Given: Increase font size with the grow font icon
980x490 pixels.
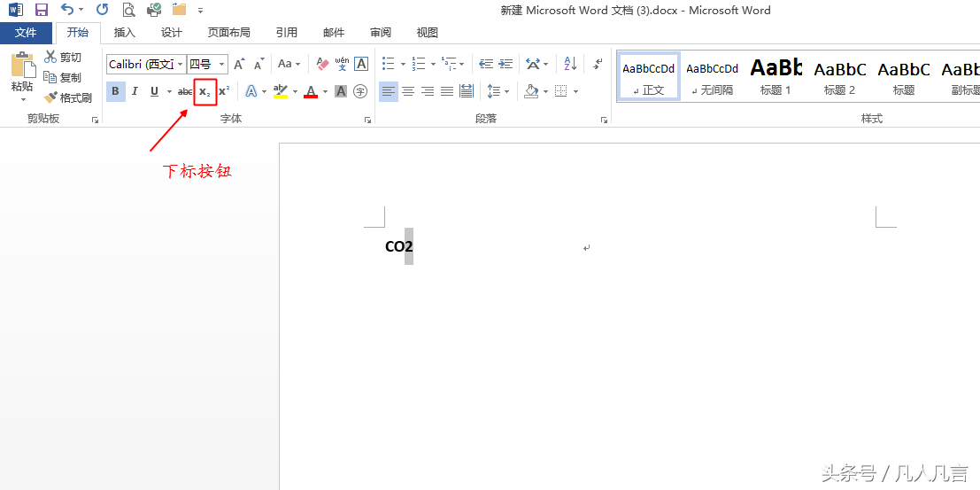Looking at the screenshot, I should point(239,64).
